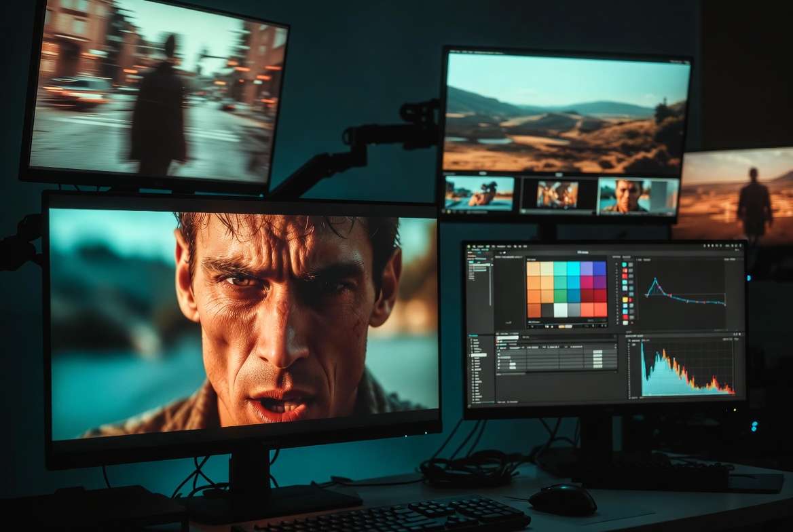
Task: Click the peak control point on the curve
Action: coord(655,280)
